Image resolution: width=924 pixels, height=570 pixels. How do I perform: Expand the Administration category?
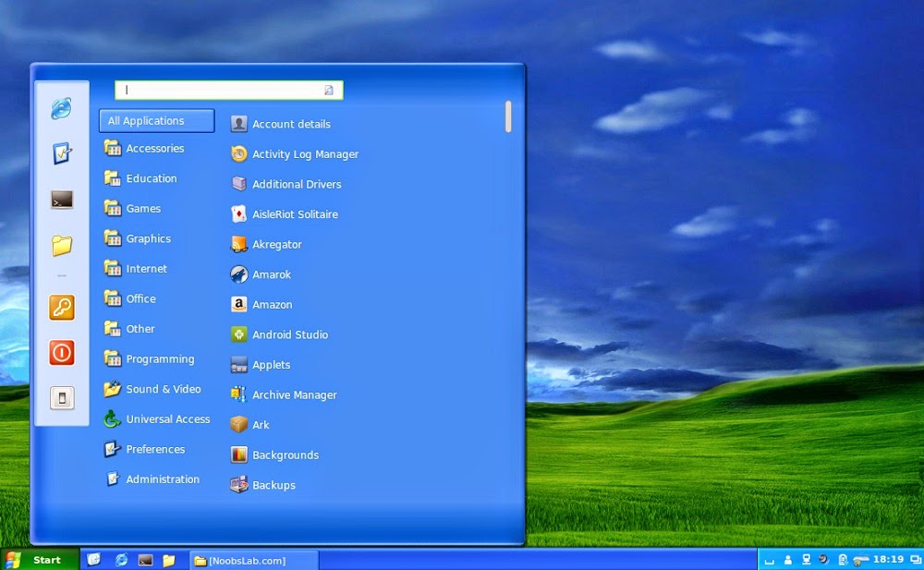point(163,479)
